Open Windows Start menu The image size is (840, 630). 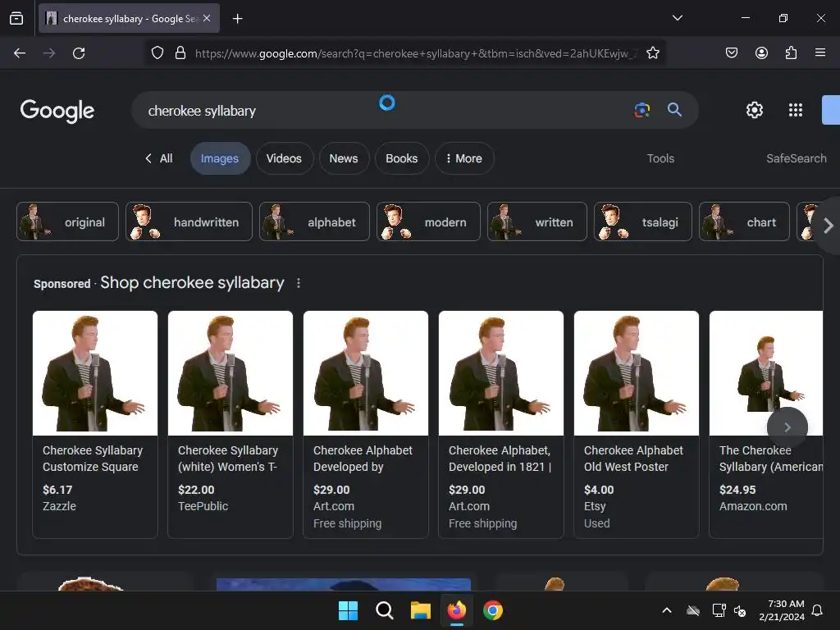pyautogui.click(x=348, y=610)
